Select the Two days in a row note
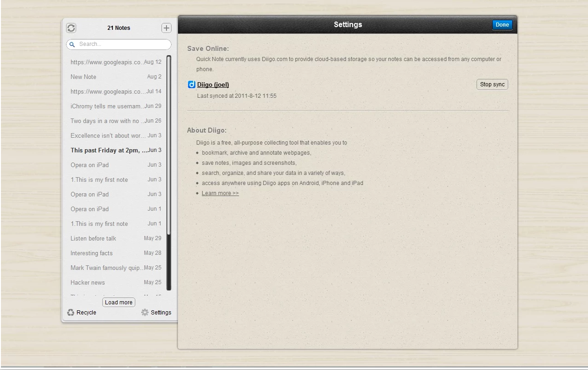 pyautogui.click(x=116, y=121)
